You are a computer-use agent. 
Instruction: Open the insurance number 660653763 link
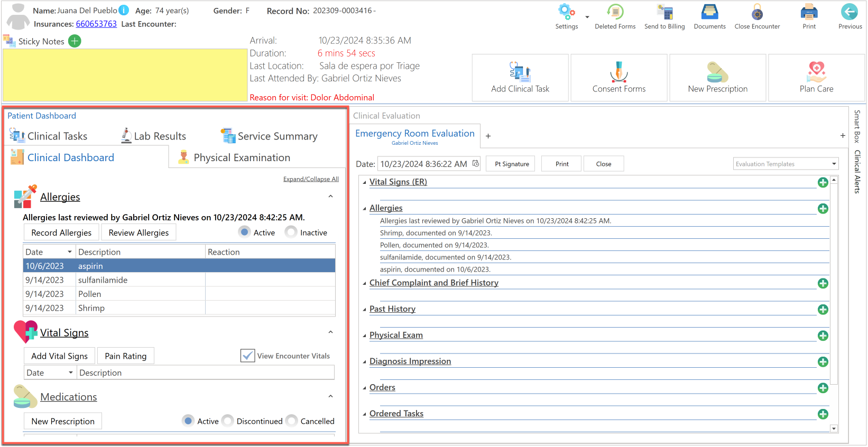[96, 24]
